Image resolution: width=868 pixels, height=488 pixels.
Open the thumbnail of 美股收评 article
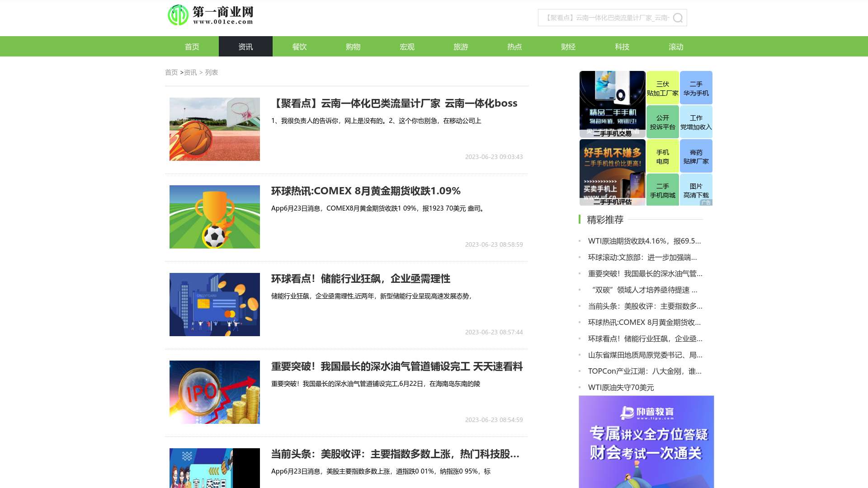pos(215,468)
